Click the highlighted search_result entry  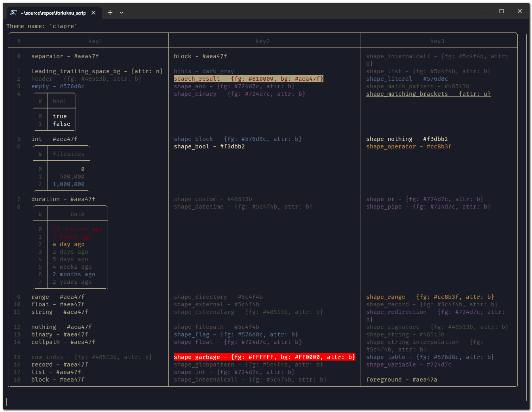(x=249, y=79)
